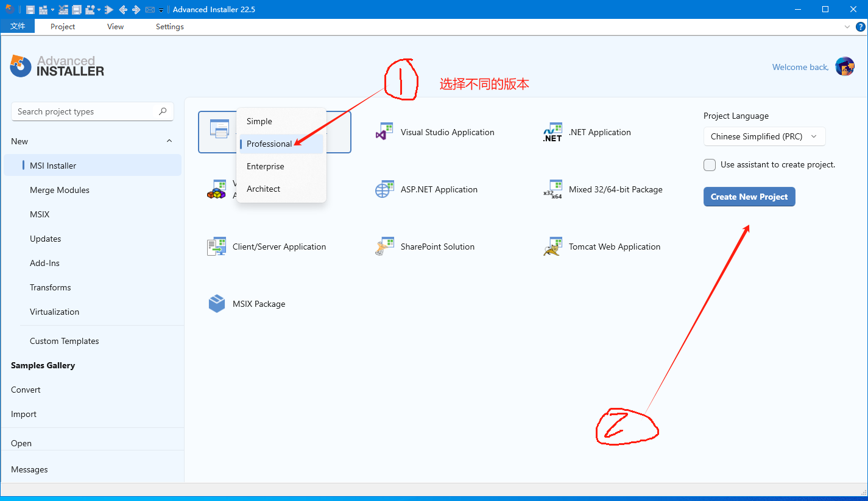Click the Build bricks icon in title bar
The width and height of the screenshot is (868, 501).
click(43, 10)
